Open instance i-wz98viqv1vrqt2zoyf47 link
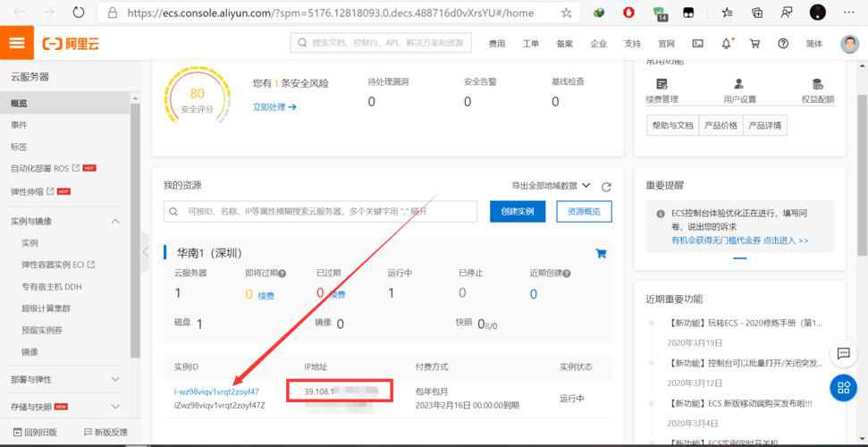Image resolution: width=868 pixels, height=447 pixels. click(x=216, y=392)
